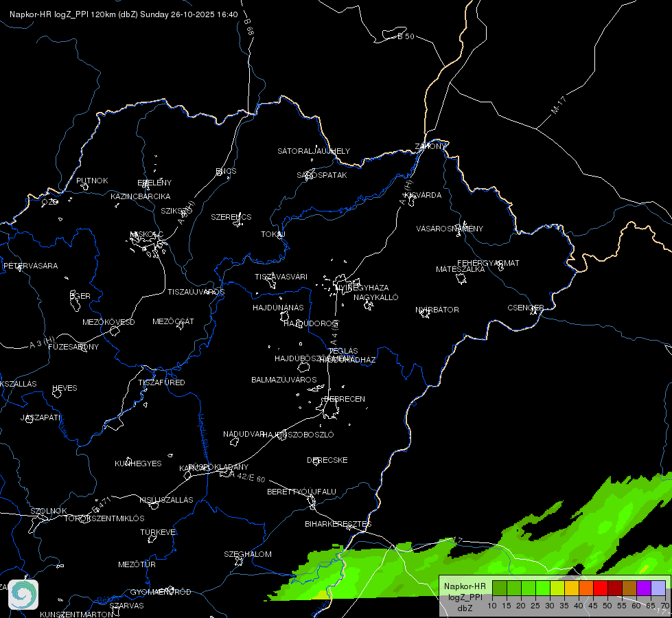
Task: Click the DEBRECEN city label
Action: pyautogui.click(x=345, y=399)
